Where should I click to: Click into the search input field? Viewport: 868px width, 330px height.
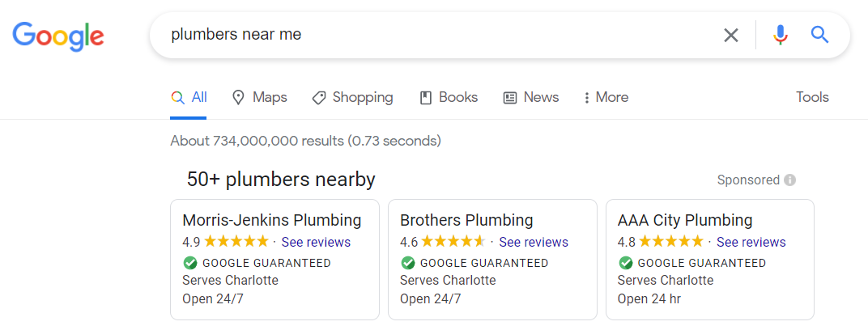pyautogui.click(x=437, y=35)
